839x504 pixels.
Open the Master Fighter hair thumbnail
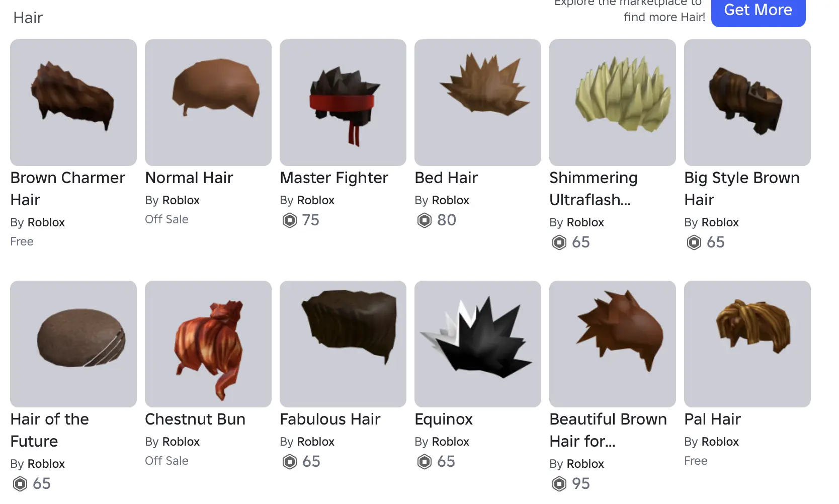point(343,103)
